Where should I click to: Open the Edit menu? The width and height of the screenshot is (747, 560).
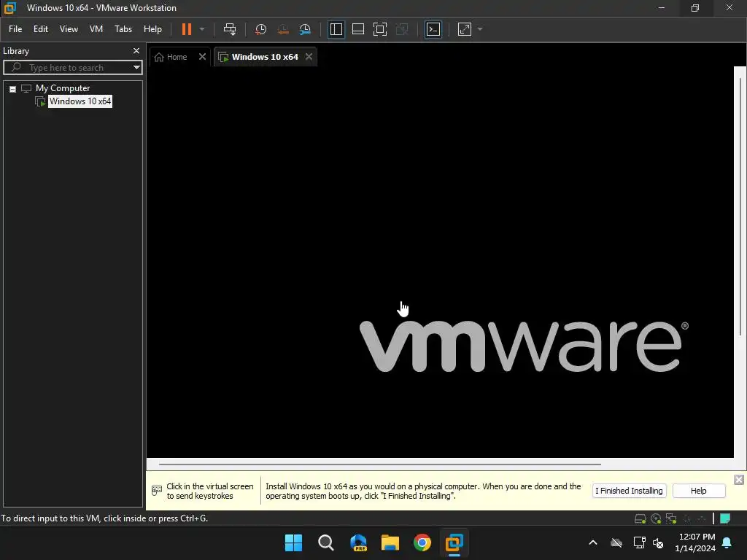[x=41, y=29]
